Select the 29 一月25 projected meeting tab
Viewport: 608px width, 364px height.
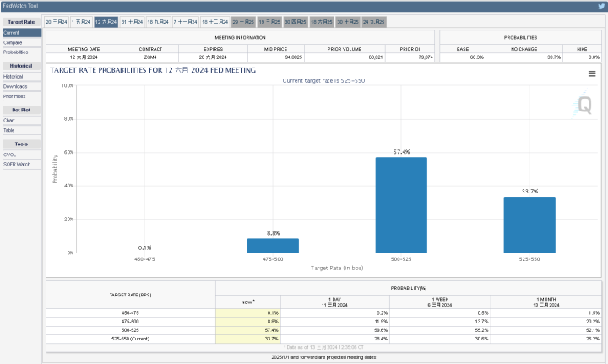click(x=243, y=22)
